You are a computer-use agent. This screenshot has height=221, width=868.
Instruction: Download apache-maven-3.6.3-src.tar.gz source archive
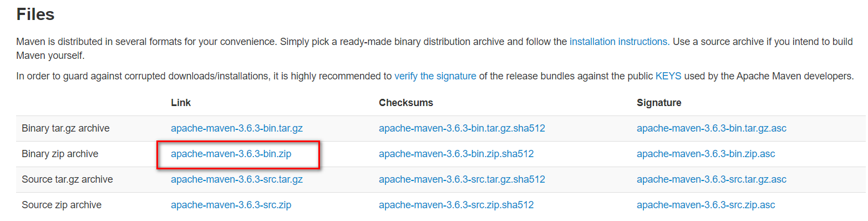point(237,179)
